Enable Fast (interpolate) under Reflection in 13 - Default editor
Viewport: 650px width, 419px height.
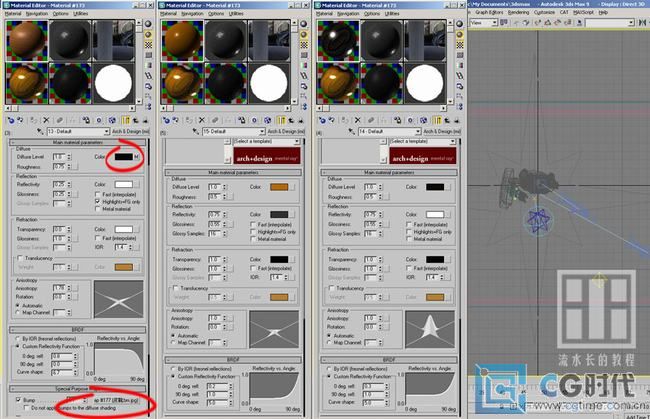click(x=98, y=194)
